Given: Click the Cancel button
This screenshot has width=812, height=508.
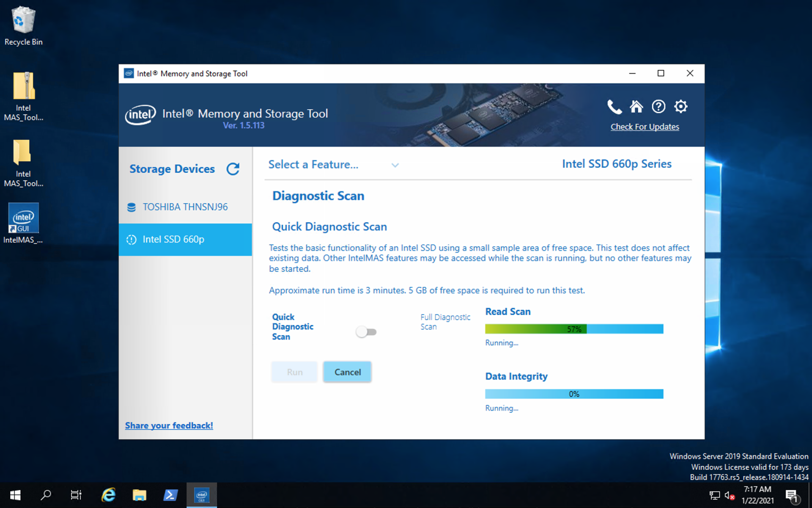Looking at the screenshot, I should pos(347,372).
